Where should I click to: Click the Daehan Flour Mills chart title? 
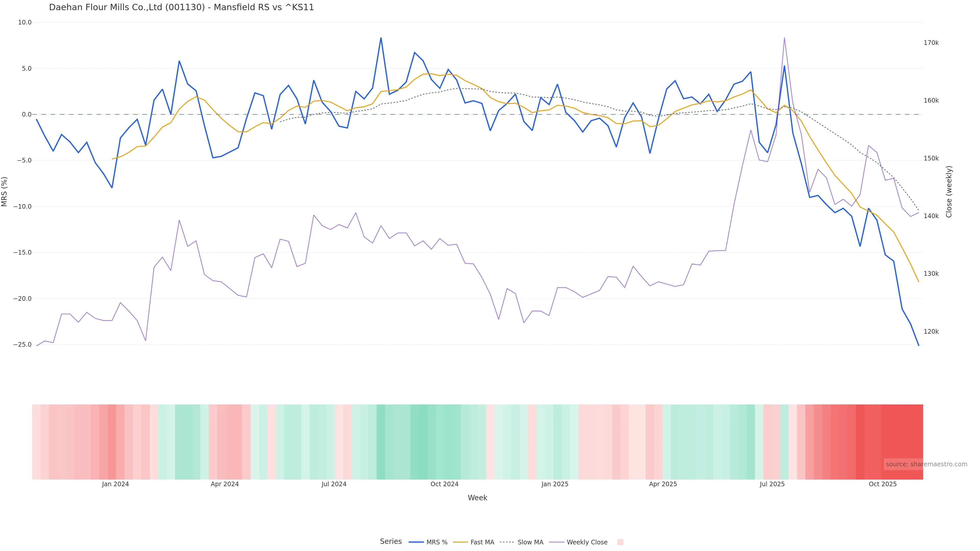pos(181,8)
